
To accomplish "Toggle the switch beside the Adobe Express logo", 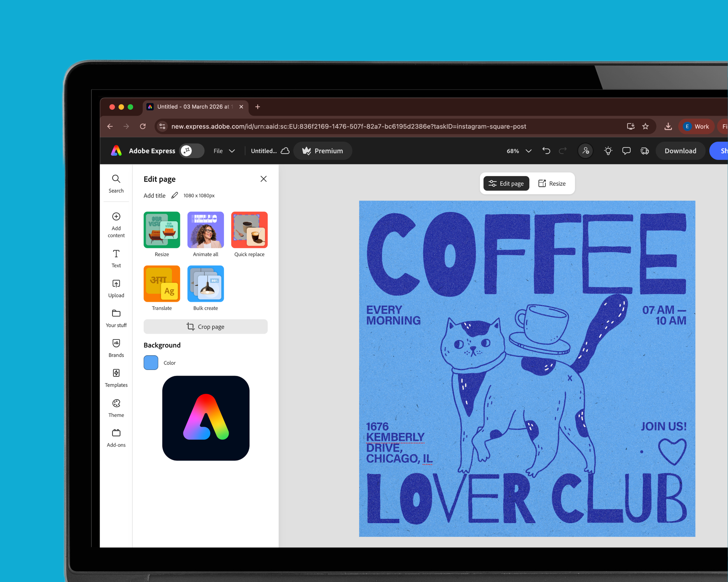I will coord(191,151).
